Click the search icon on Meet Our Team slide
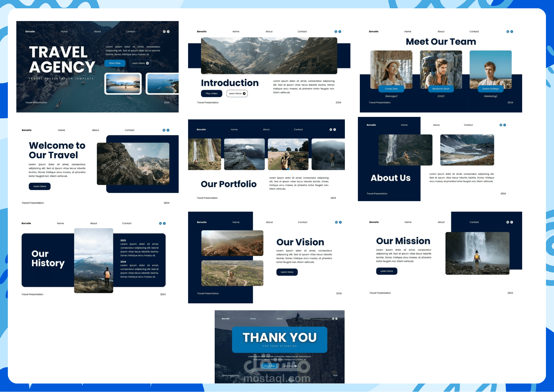The image size is (554, 392). tap(508, 32)
